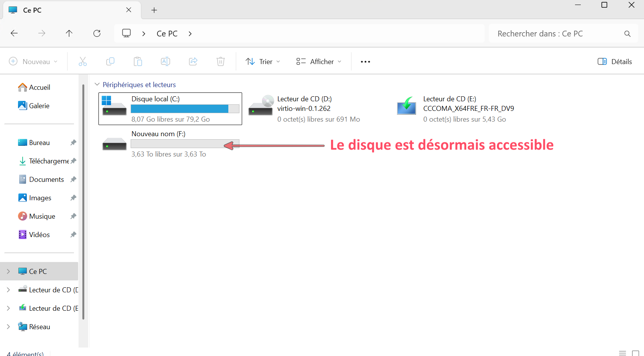Viewport: 644px width, 356px height.
Task: Toggle the Détails pane button
Action: pyautogui.click(x=615, y=61)
